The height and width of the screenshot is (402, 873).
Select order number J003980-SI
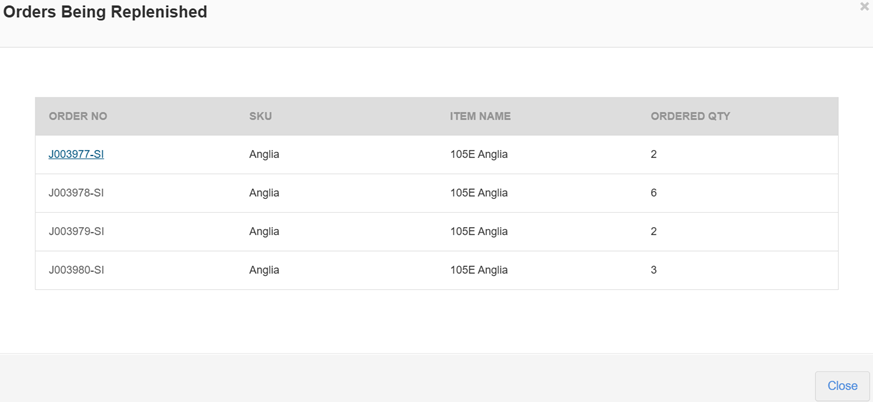click(76, 270)
